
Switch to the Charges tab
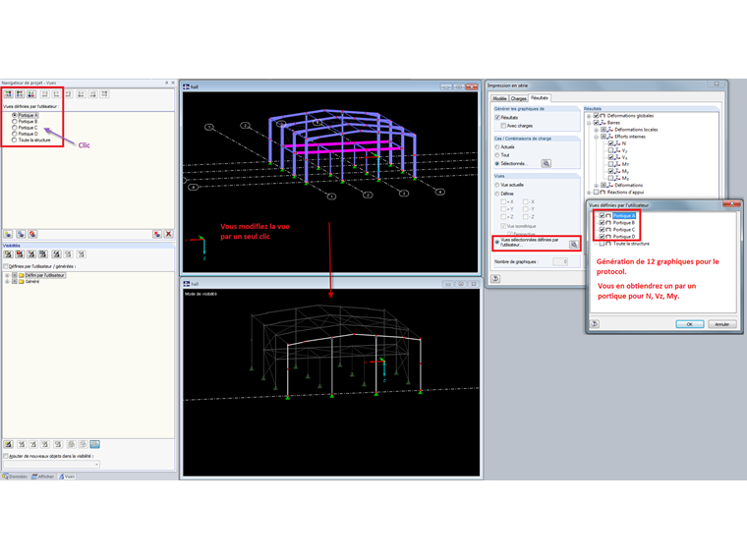click(x=518, y=98)
